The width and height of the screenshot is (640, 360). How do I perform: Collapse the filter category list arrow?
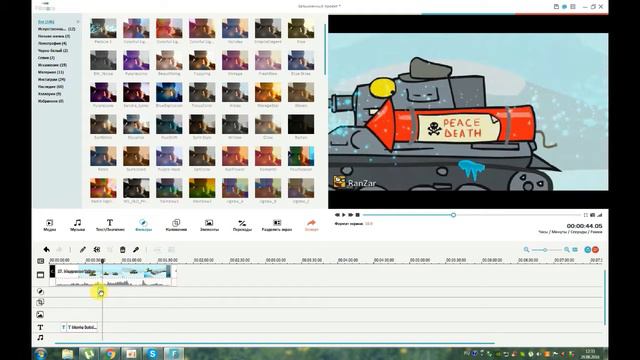coord(78,22)
